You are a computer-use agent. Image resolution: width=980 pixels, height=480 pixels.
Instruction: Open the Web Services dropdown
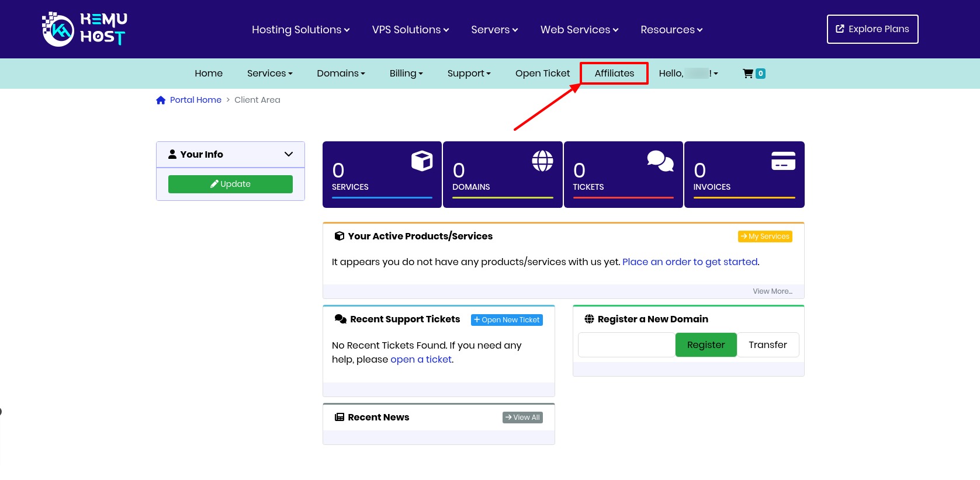coord(579,30)
